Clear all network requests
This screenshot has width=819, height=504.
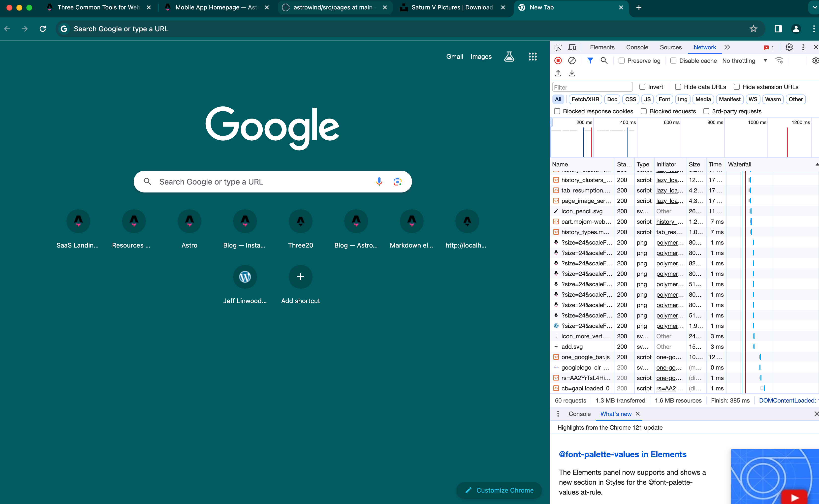click(x=572, y=61)
